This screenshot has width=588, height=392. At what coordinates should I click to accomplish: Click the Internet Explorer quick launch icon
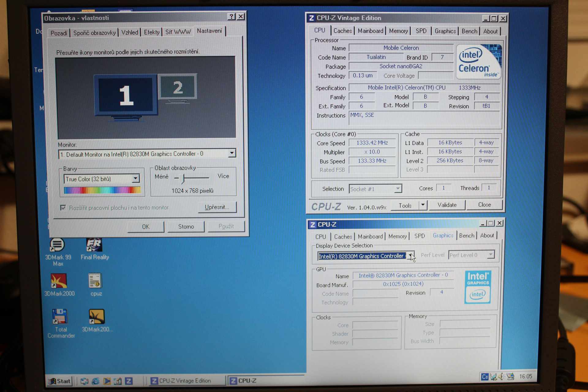pyautogui.click(x=96, y=381)
